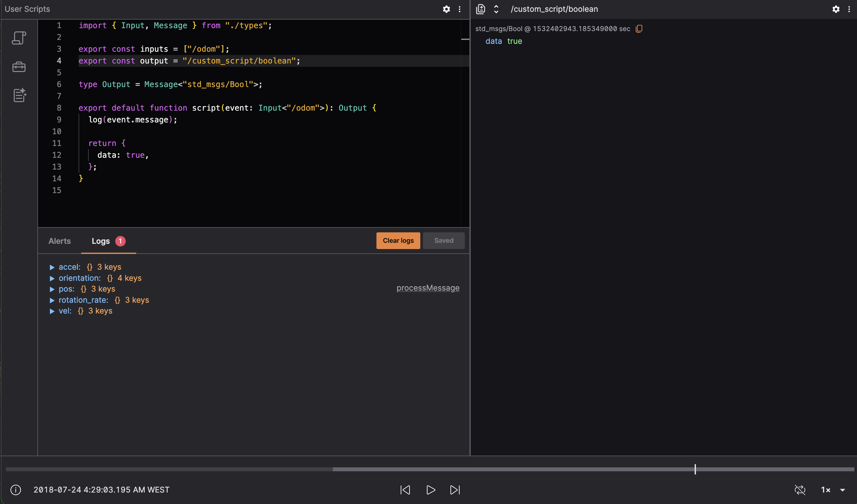This screenshot has height=504, width=857.
Task: Click the Saved button
Action: pos(444,241)
